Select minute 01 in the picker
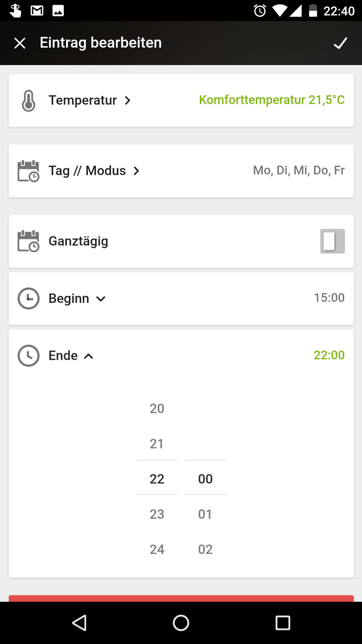 point(205,514)
